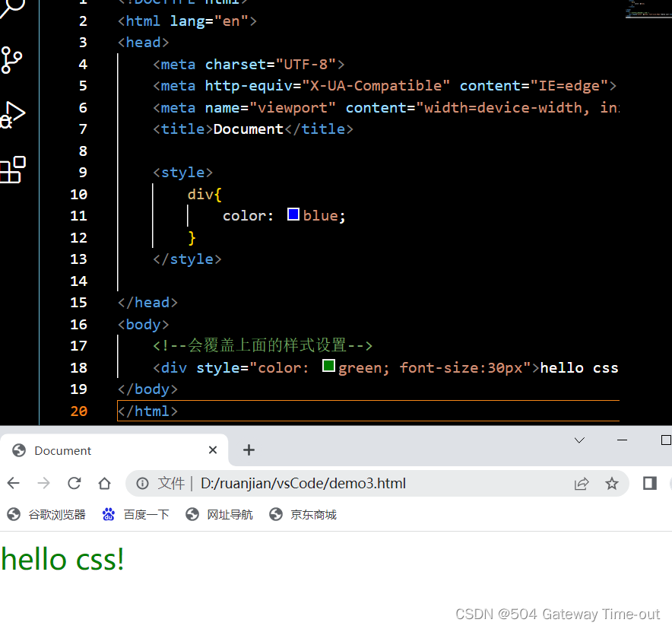Viewport: 672px width, 629px height.
Task: Select the Document browser tab
Action: click(x=114, y=450)
